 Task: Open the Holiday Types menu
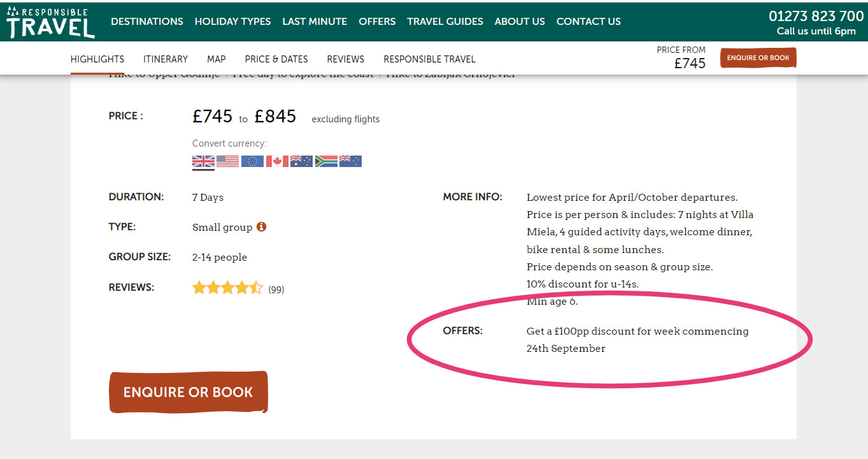tap(232, 21)
